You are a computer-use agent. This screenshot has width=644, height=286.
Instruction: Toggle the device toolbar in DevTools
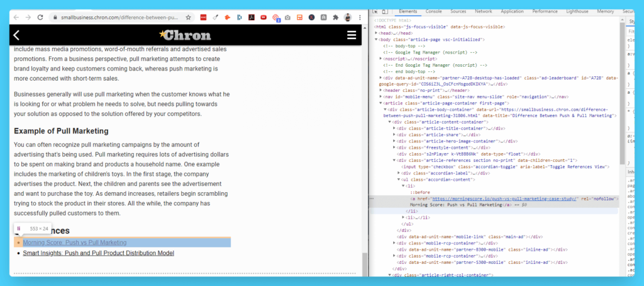(x=384, y=11)
